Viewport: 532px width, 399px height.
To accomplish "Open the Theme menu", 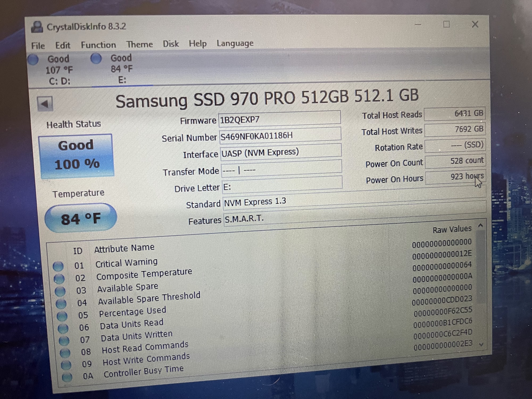I will (x=139, y=44).
